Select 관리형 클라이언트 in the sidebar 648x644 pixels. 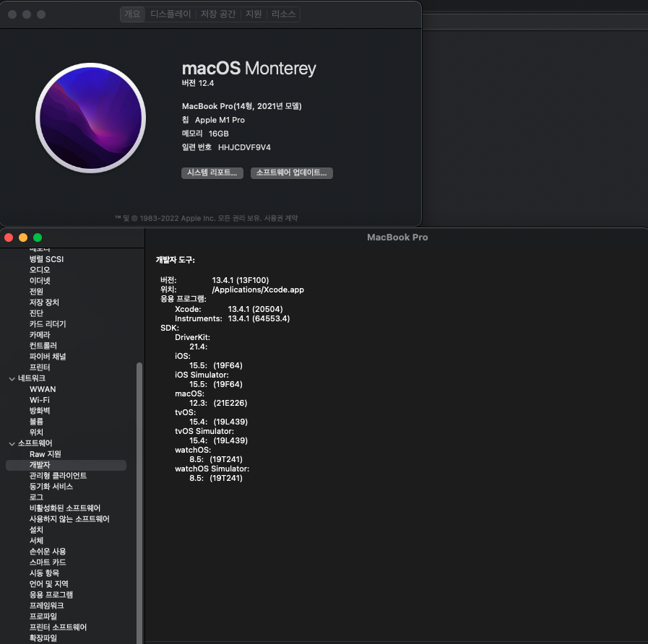click(58, 476)
